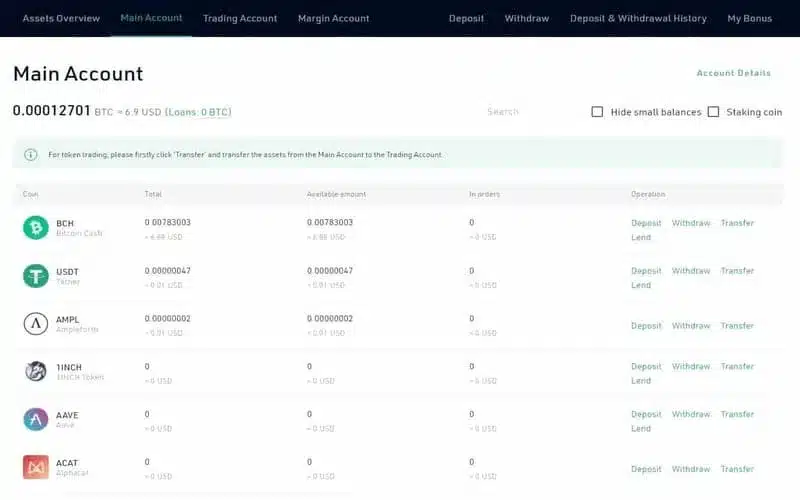Screen dimensions: 800x500
Task: Withdraw from the AMPL row
Action: (691, 326)
